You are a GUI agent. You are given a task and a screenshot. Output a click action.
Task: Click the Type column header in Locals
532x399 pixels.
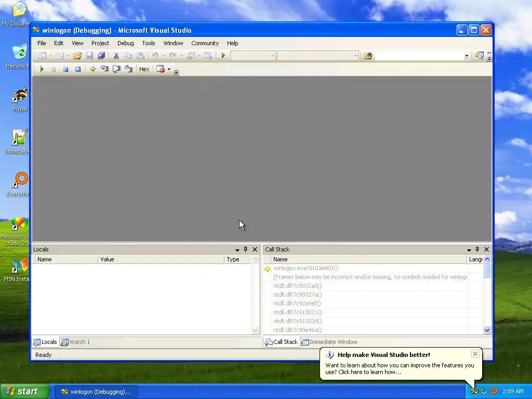(238, 259)
